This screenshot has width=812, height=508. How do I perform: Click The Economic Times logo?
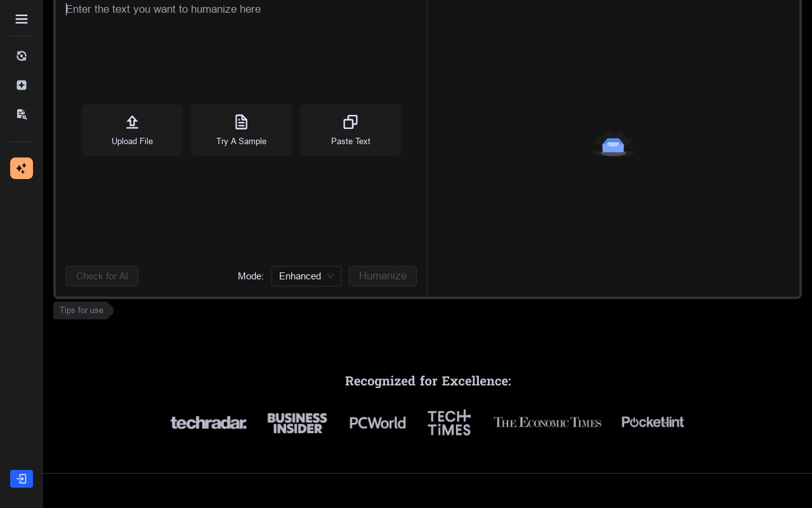[x=547, y=422]
